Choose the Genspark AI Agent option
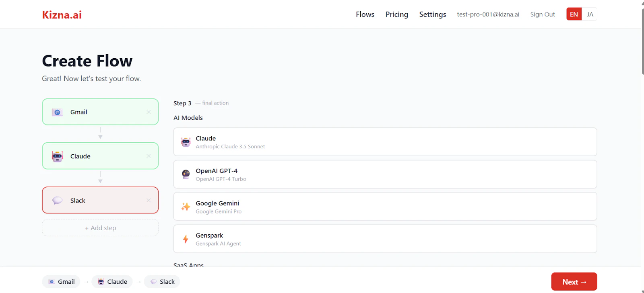The height and width of the screenshot is (293, 644). pos(385,239)
